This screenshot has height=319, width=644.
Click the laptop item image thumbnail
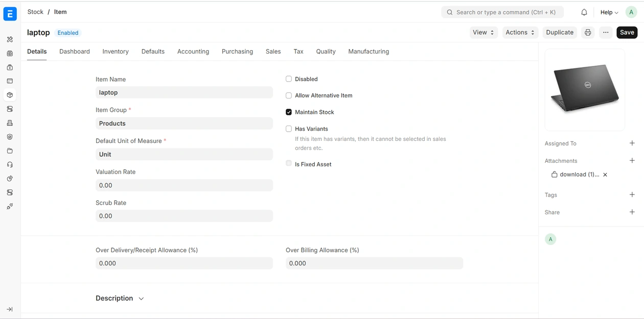click(585, 90)
